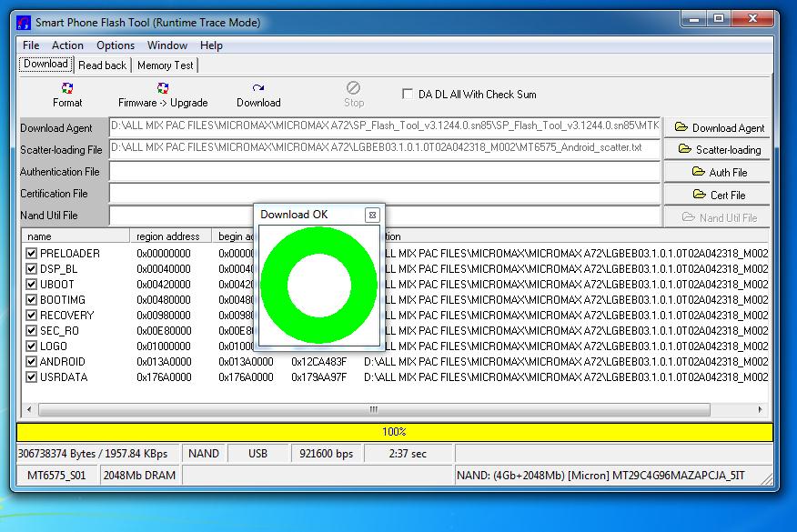This screenshot has height=532, width=797.
Task: Toggle the RECOVERY partition checkbox
Action: [x=33, y=316]
